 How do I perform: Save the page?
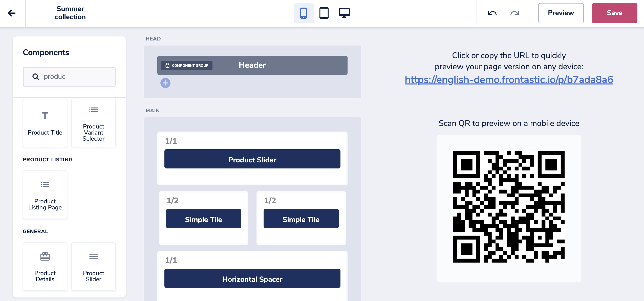coord(614,13)
